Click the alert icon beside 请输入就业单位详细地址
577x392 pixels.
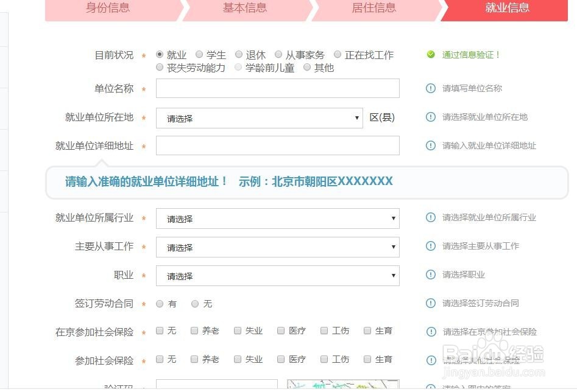[431, 145]
